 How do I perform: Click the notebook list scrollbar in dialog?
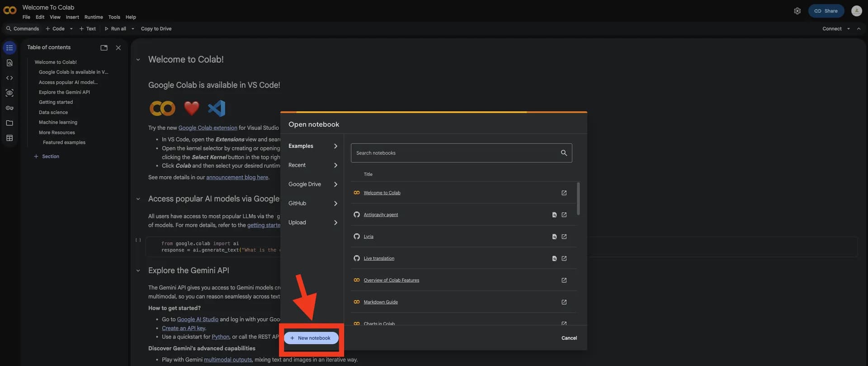pos(578,199)
